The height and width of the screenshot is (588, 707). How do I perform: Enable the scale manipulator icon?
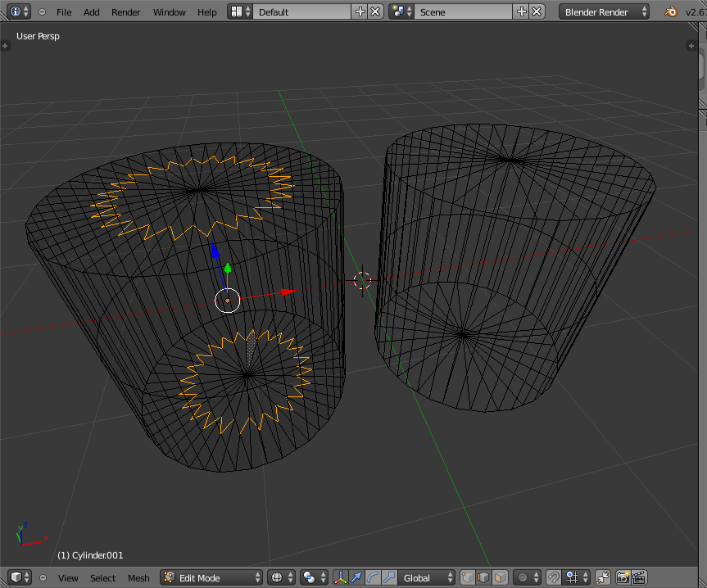(389, 577)
